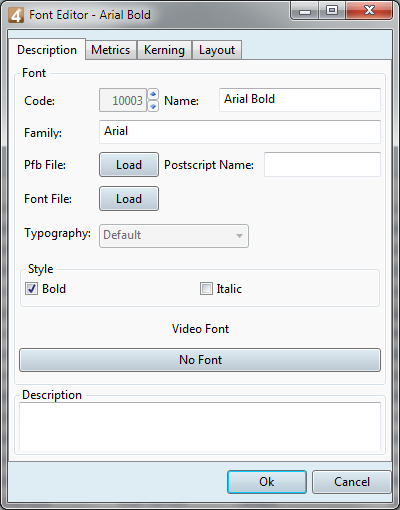Click the Code field showing 10003
The height and width of the screenshot is (510, 400).
click(x=123, y=100)
